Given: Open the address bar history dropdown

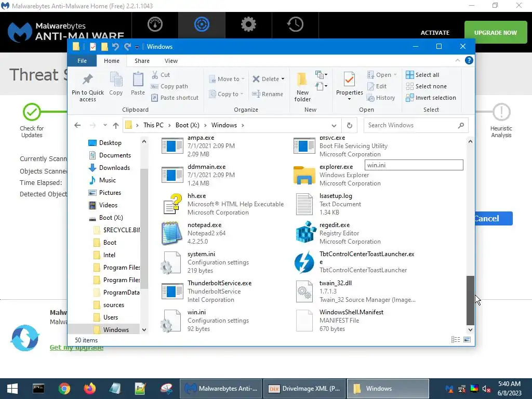Looking at the screenshot, I should (x=334, y=126).
